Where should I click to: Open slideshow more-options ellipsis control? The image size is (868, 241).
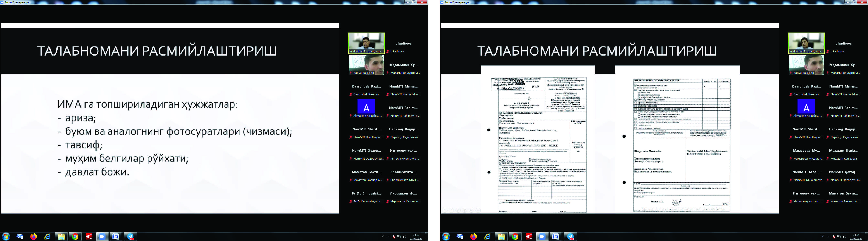pyautogui.click(x=478, y=210)
